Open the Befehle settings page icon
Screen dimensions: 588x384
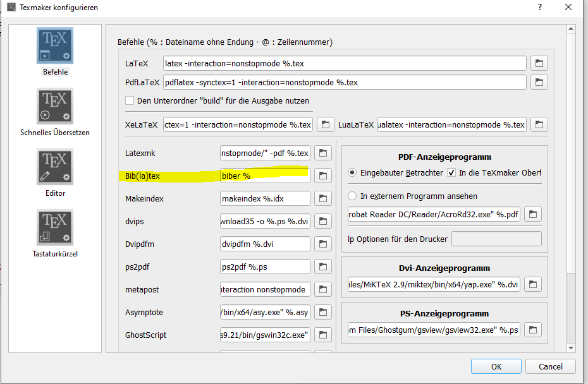[55, 46]
